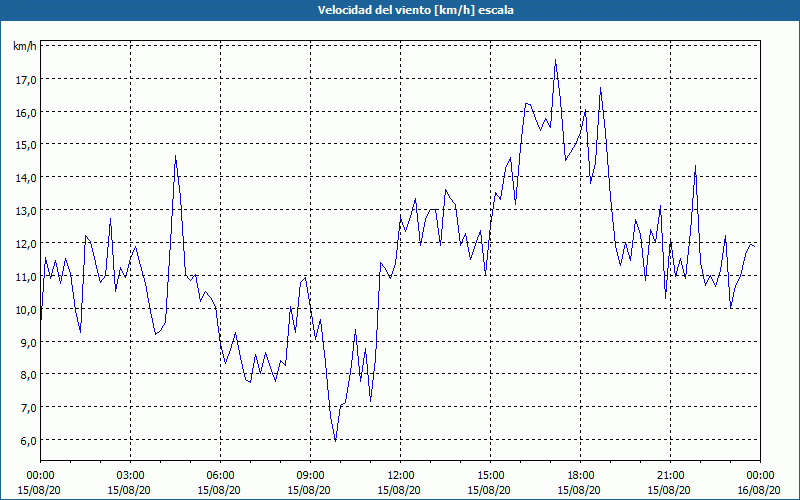Viewport: 800px width, 500px height.
Task: Click the 15/08/20 date under 00:00
Action: tap(39, 490)
